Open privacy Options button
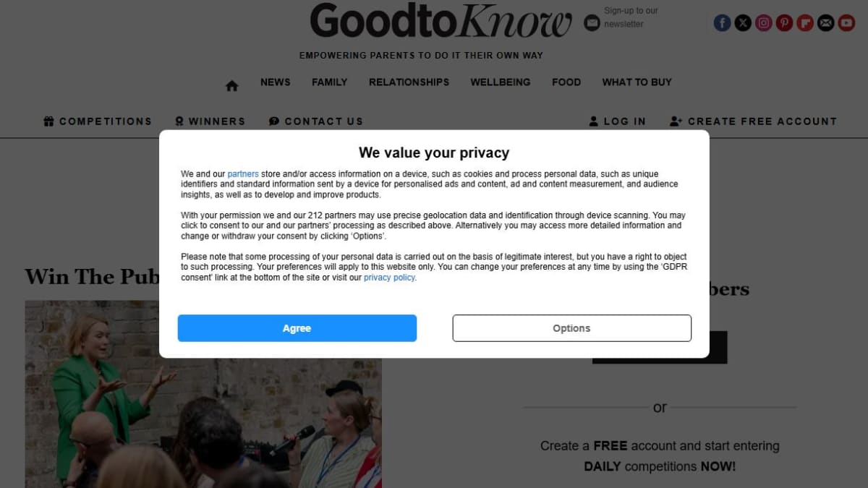This screenshot has width=868, height=488. (571, 328)
